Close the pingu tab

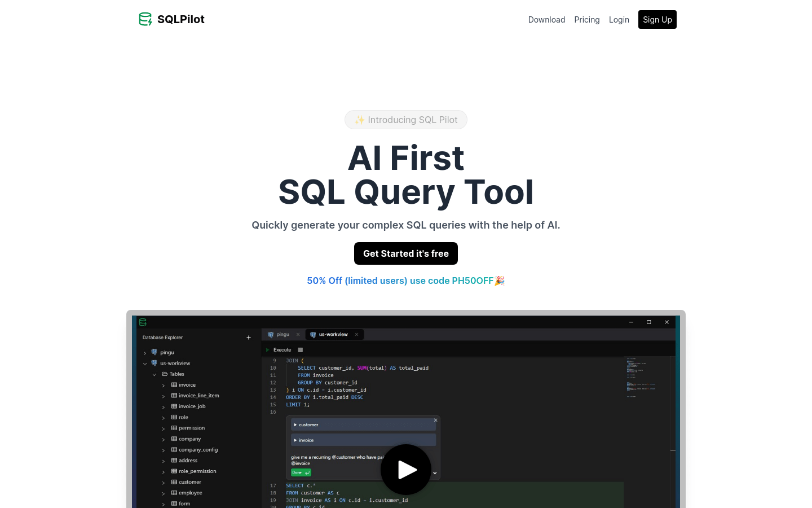click(298, 335)
